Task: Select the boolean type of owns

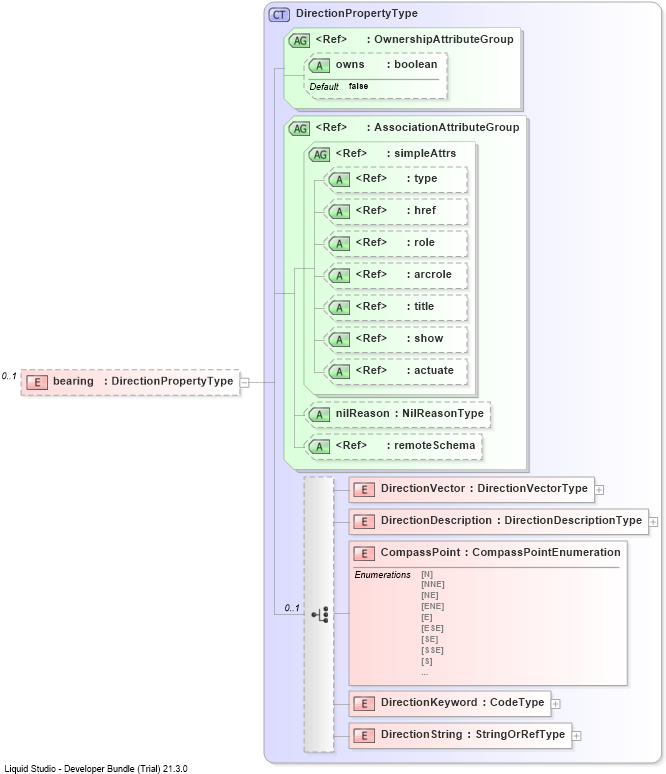Action: coord(416,65)
